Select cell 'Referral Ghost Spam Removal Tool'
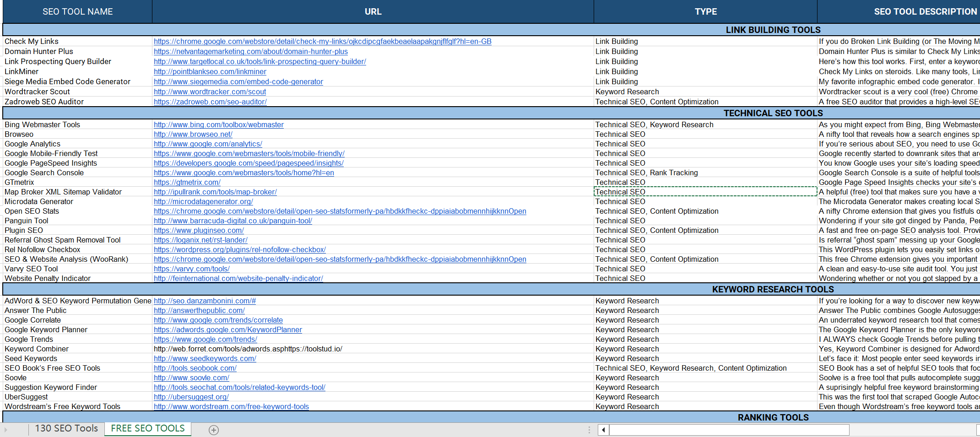This screenshot has width=980, height=437. click(77, 240)
